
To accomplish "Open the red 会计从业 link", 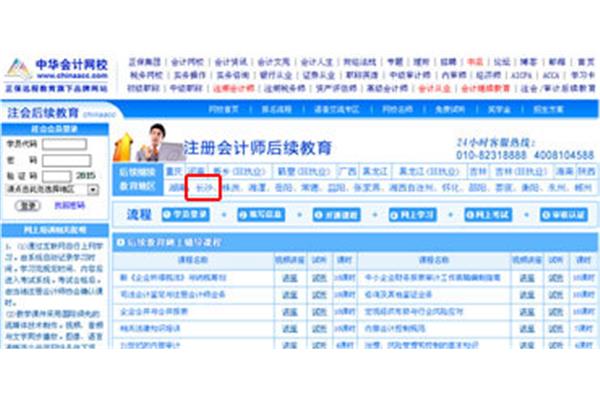I will (x=435, y=88).
